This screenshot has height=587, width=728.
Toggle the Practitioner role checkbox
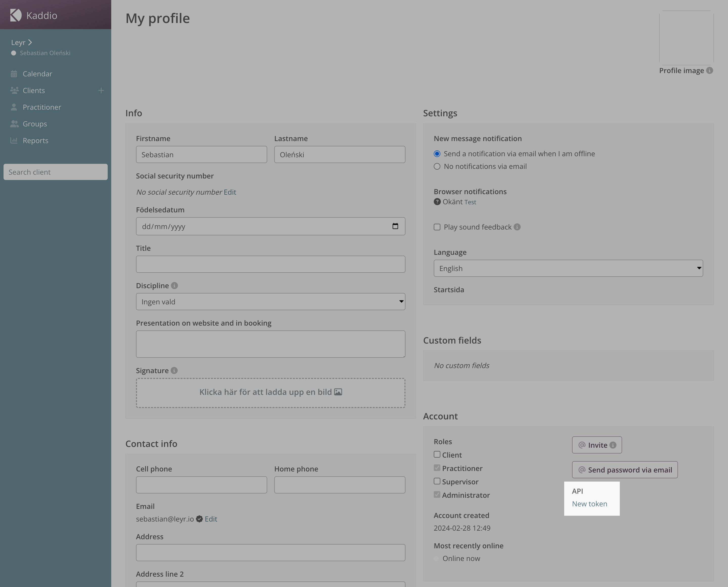[x=437, y=468]
